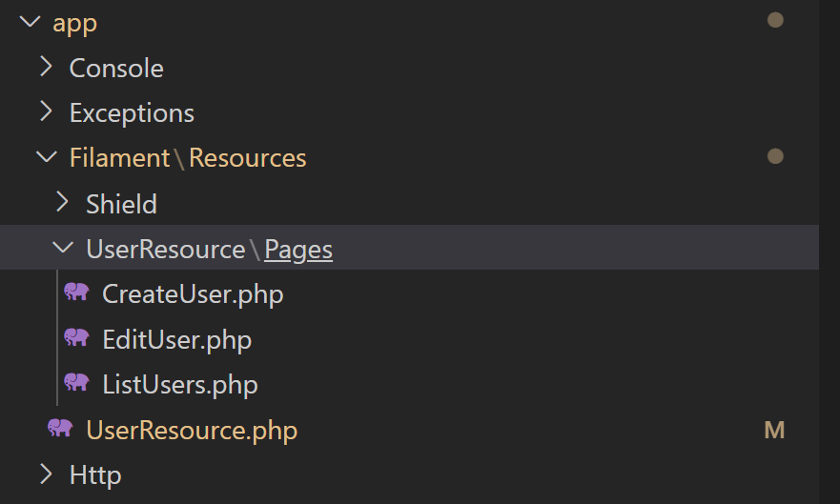840x504 pixels.
Task: Click the PHP elephant icon beside CreateUser.php
Action: pyautogui.click(x=76, y=292)
